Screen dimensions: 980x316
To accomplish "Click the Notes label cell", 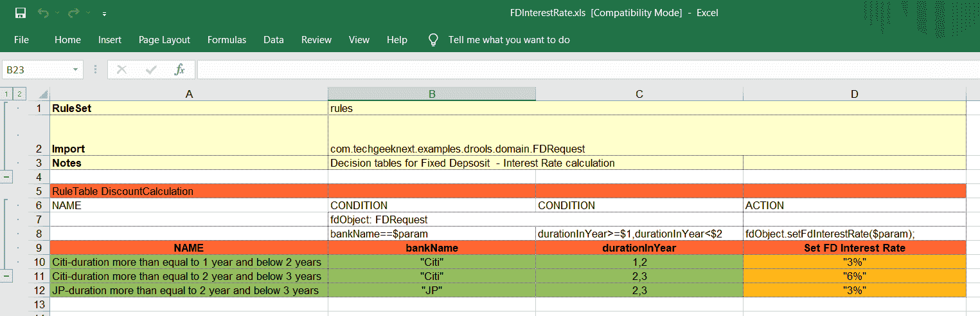I will tap(189, 163).
